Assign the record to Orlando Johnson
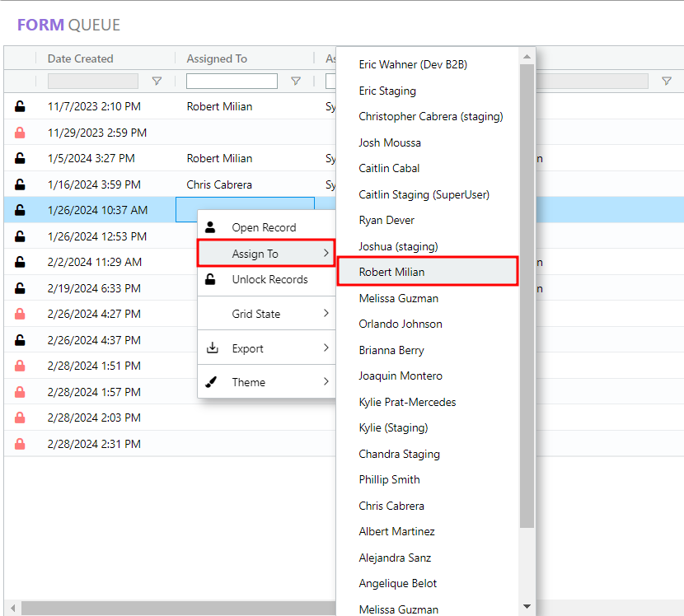This screenshot has width=684, height=616. coord(401,324)
